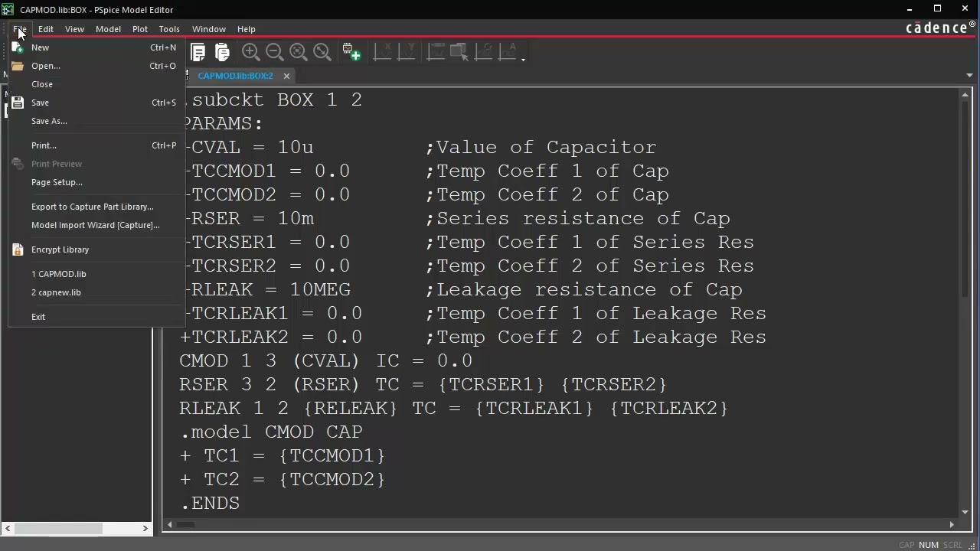Select Save As... in the File menu
The width and height of the screenshot is (980, 551).
click(96, 121)
